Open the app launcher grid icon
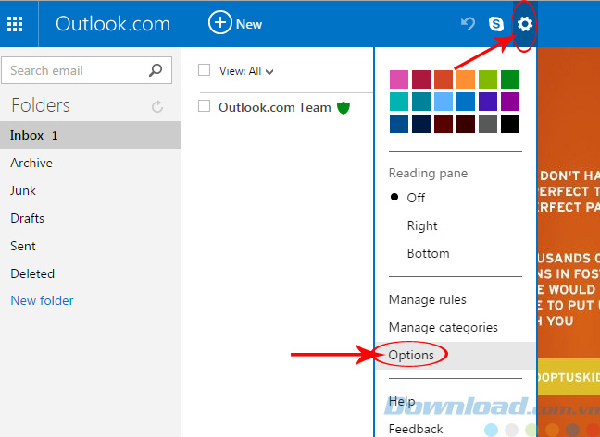Viewport: 600px width, 437px height. pos(15,24)
